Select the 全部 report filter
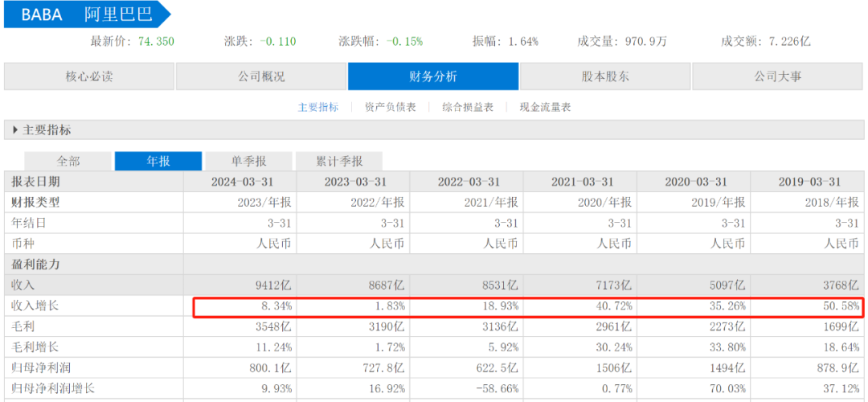Screen dimensions: 868x402 coord(68,161)
